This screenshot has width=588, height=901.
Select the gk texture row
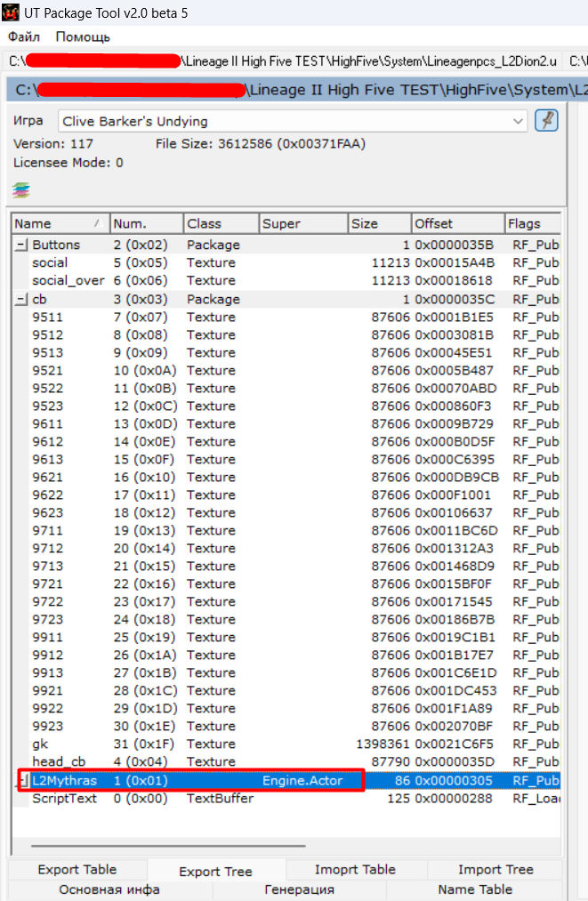point(40,744)
